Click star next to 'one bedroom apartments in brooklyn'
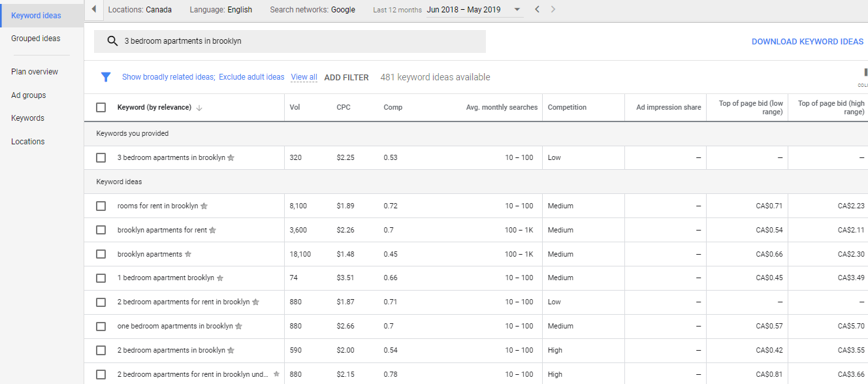The image size is (868, 384). pyautogui.click(x=238, y=327)
